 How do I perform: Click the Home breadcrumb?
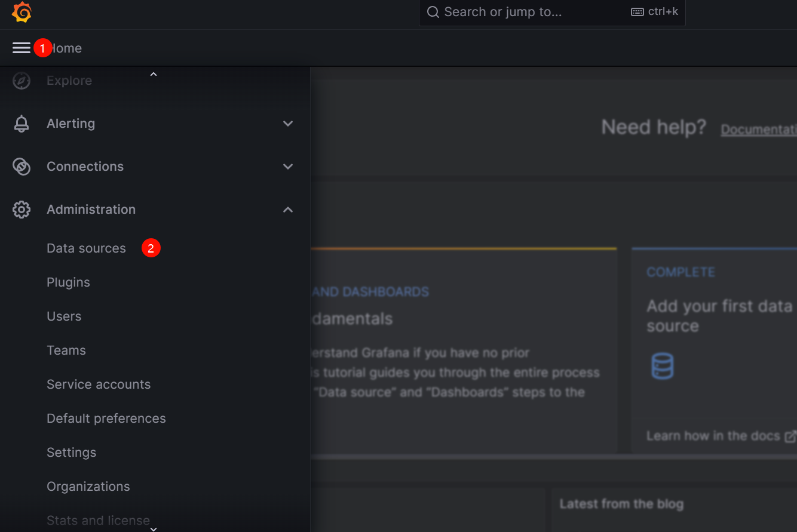[x=65, y=48]
